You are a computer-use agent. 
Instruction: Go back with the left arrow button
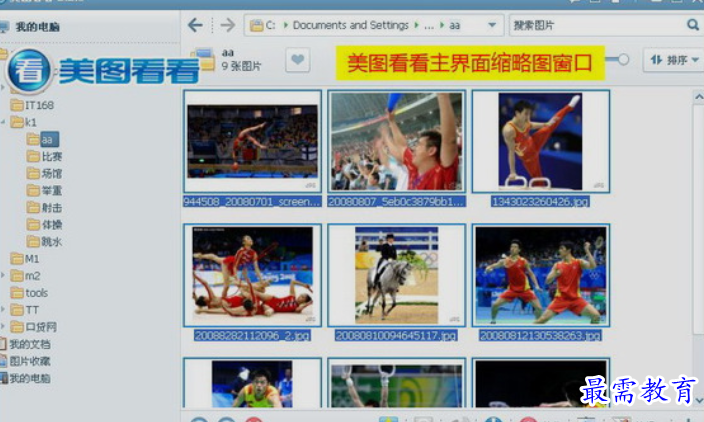[195, 25]
